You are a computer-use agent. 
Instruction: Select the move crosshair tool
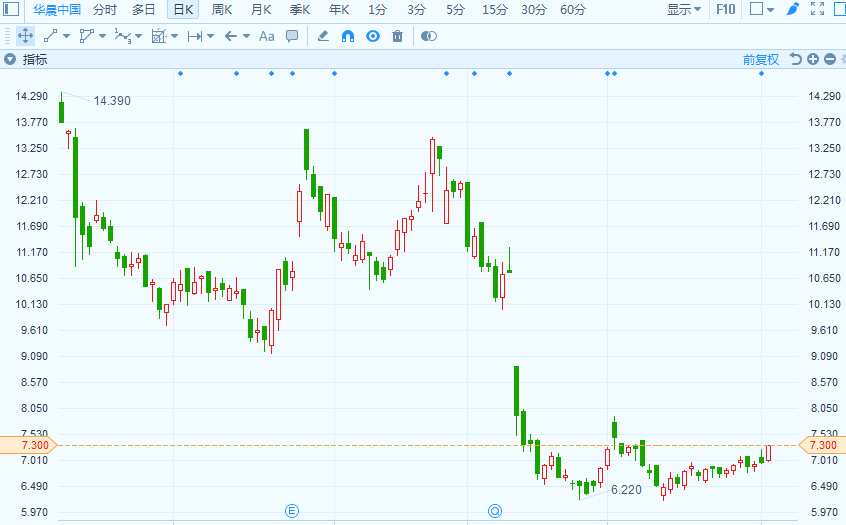[x=25, y=36]
